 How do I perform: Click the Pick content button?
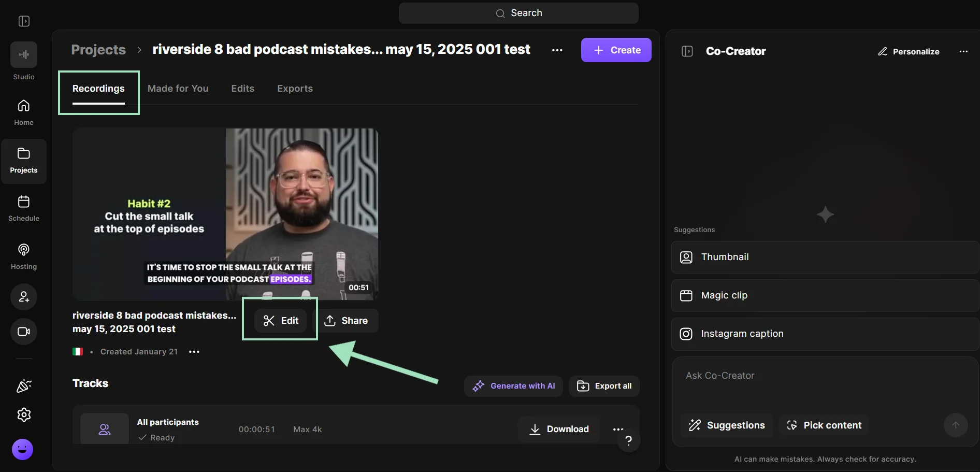click(x=824, y=425)
